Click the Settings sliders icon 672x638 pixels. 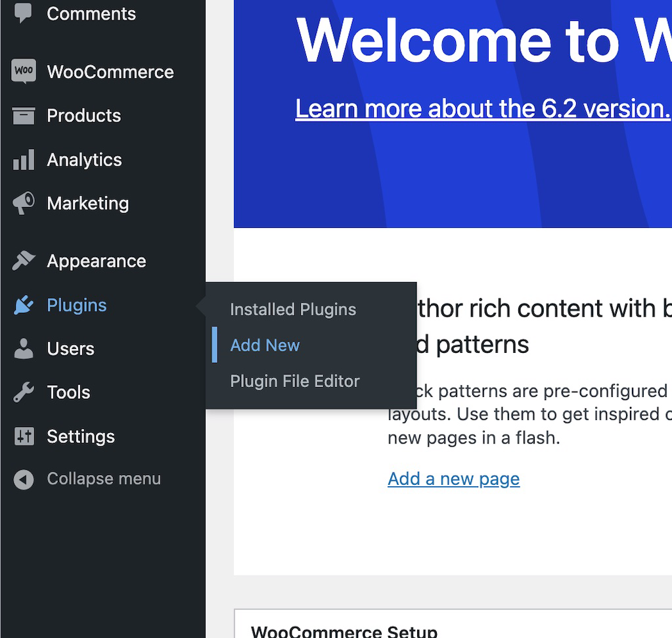pos(24,436)
